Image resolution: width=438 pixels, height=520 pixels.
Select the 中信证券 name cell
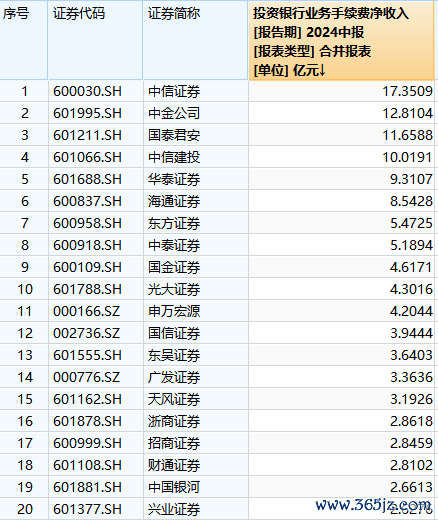[195, 91]
